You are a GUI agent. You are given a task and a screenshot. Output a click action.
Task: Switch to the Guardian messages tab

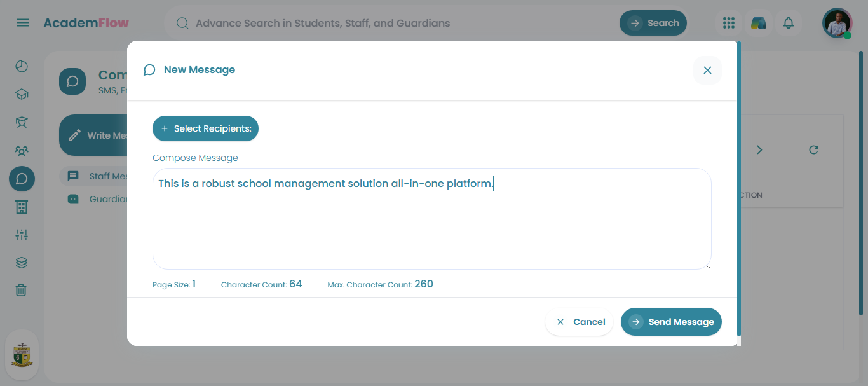click(x=102, y=199)
